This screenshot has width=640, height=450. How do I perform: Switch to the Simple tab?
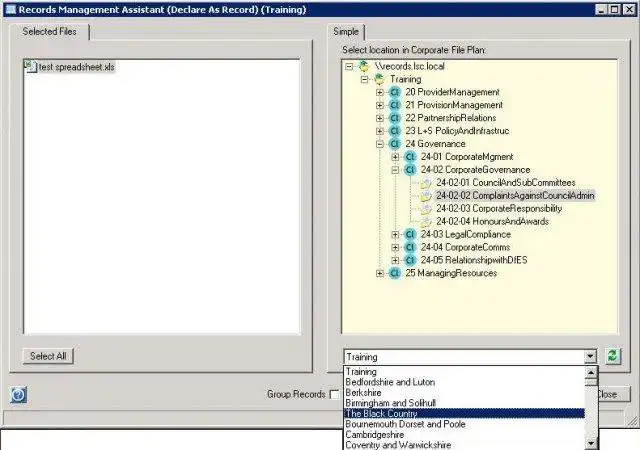coord(346,31)
